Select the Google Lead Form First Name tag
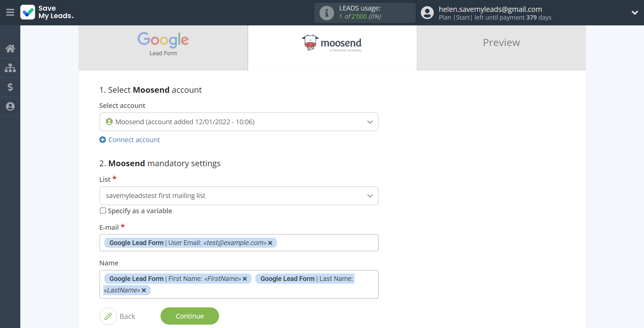 (178, 279)
